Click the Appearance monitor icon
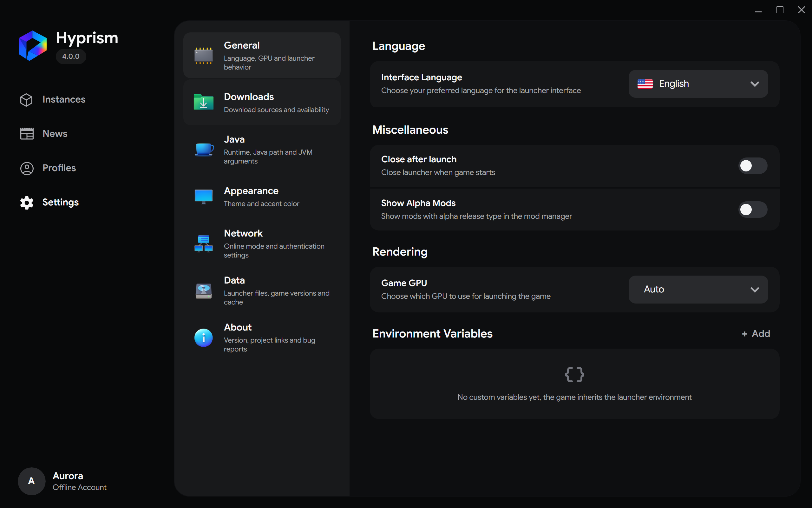Screen dimensions: 812x508 click(x=203, y=197)
